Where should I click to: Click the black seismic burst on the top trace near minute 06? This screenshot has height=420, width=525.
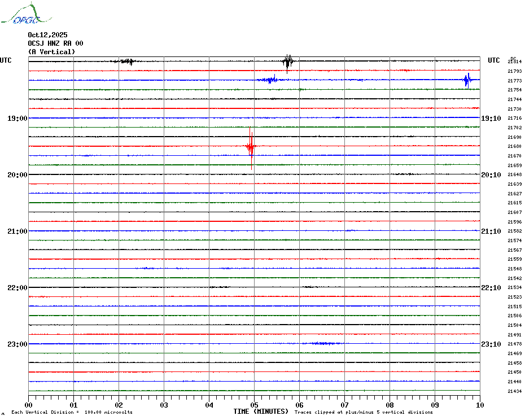click(287, 63)
